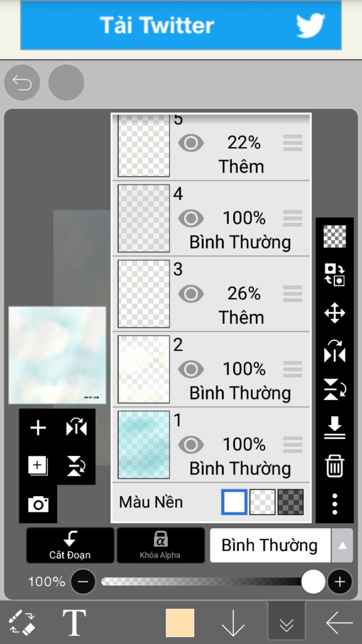362x644 pixels.
Task: Open the camera import icon
Action: point(38,504)
